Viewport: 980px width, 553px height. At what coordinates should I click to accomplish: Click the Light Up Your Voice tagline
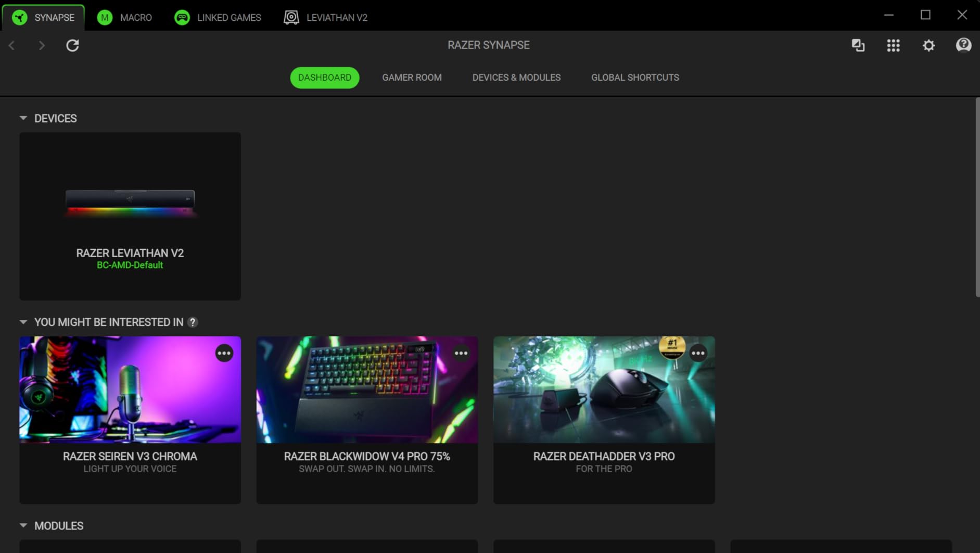tap(130, 469)
